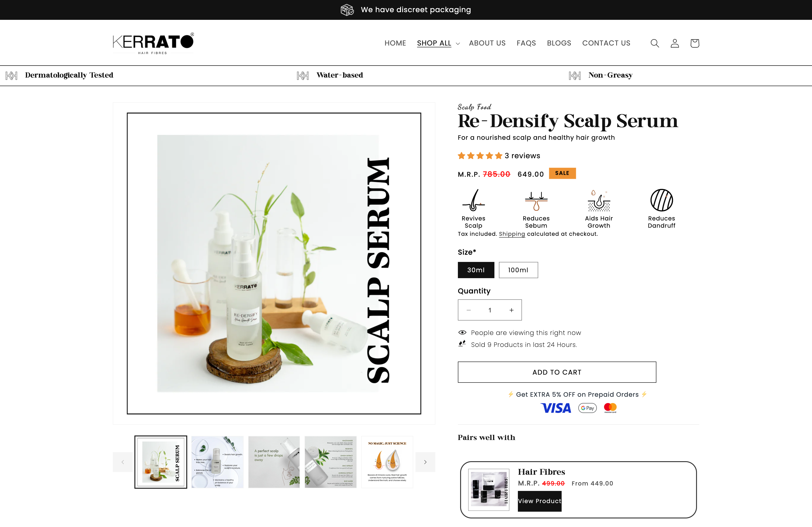Open the search magnifier icon
The width and height of the screenshot is (812, 527).
654,43
